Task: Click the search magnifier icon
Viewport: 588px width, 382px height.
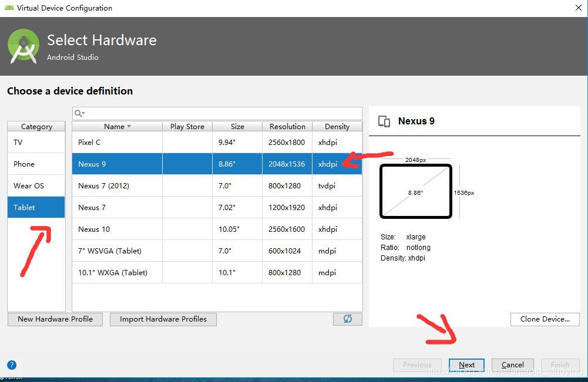Action: (79, 113)
